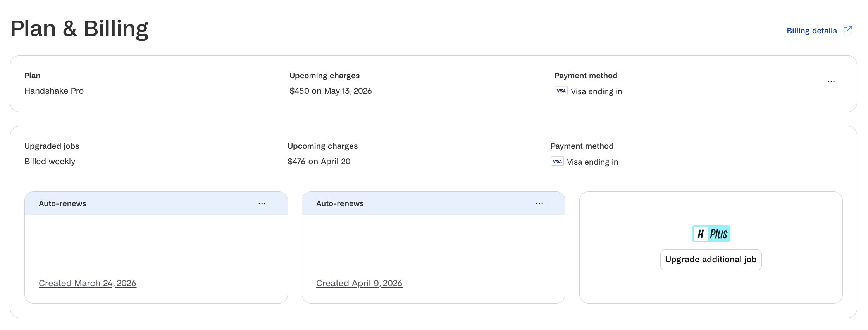Click the $476 on April 20 charge
The width and height of the screenshot is (868, 330).
(x=319, y=162)
